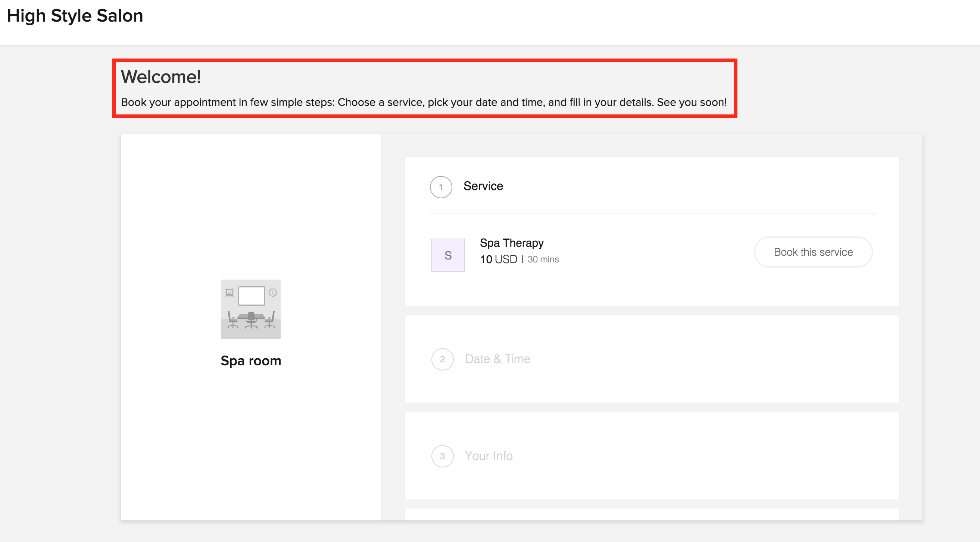Image resolution: width=980 pixels, height=542 pixels.
Task: Select the Service step heading
Action: point(483,186)
